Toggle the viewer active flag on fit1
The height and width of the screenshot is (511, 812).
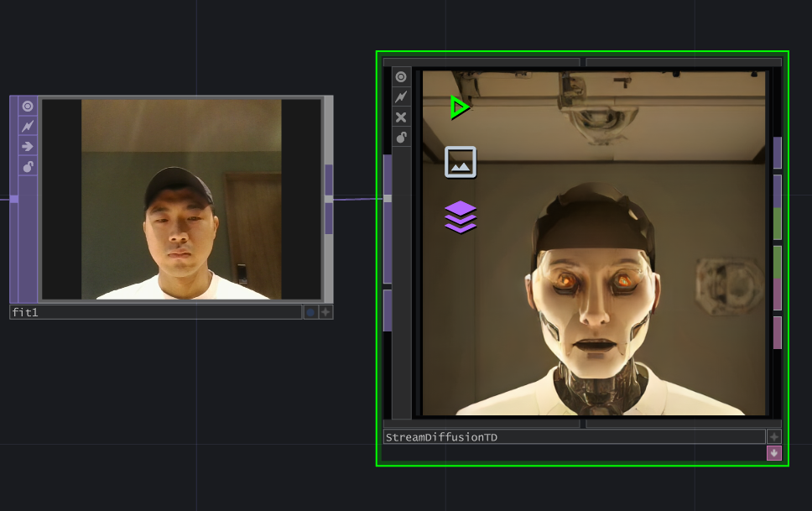pos(28,107)
